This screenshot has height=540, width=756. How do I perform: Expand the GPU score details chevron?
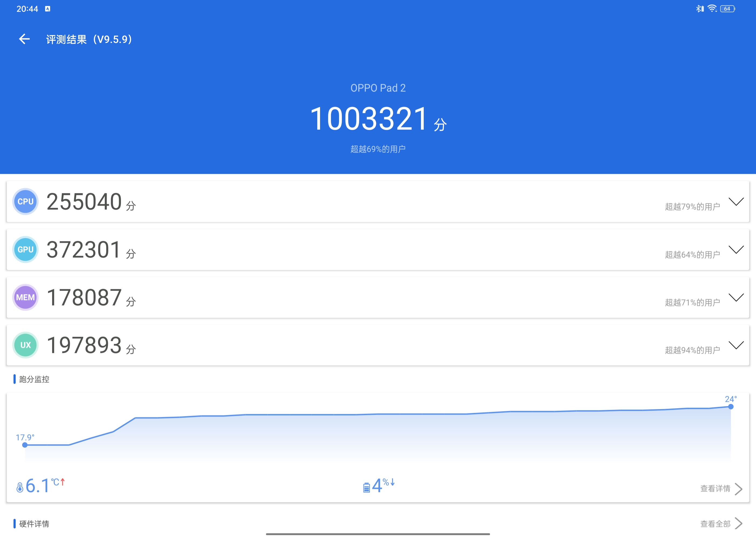click(x=736, y=249)
